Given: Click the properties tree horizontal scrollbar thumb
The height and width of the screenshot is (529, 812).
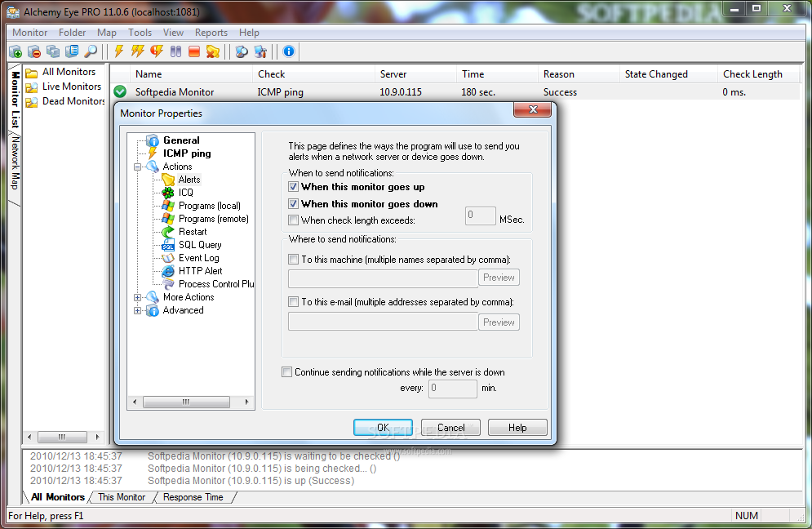Looking at the screenshot, I should click(x=186, y=402).
